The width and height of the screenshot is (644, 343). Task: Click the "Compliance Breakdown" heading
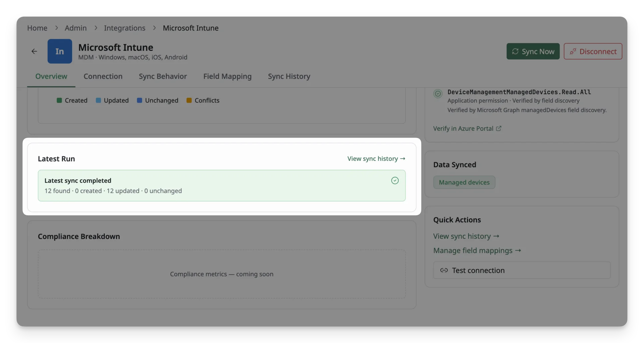click(x=79, y=236)
